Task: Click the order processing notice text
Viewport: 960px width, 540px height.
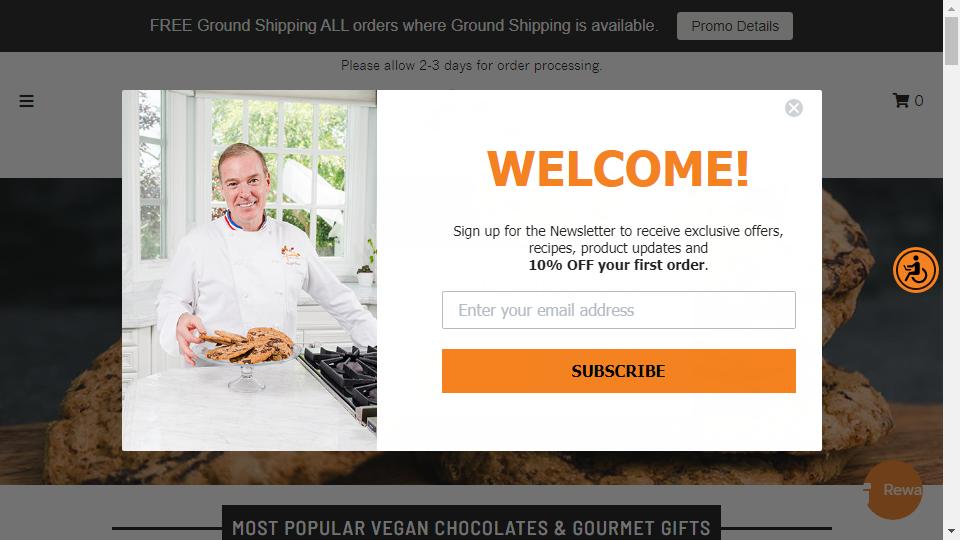Action: [471, 66]
